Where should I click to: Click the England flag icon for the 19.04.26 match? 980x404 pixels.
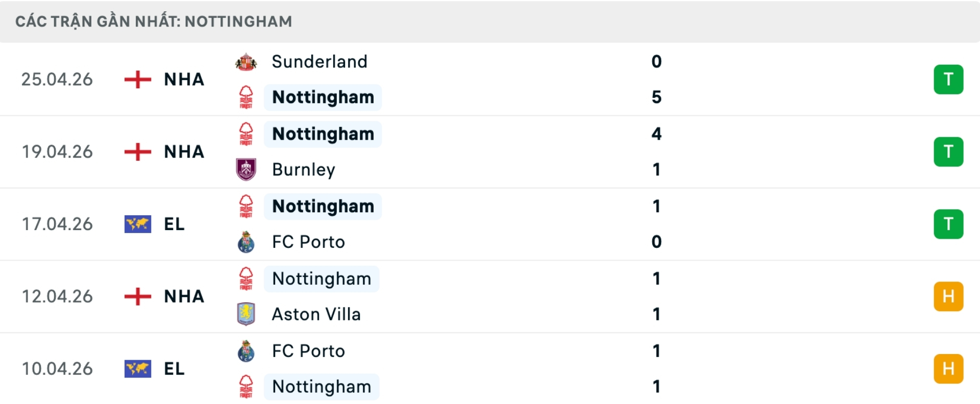tap(138, 151)
